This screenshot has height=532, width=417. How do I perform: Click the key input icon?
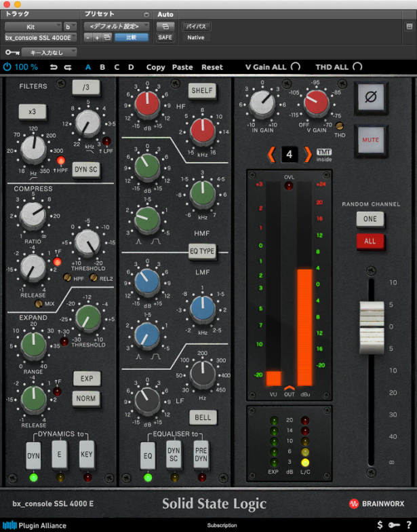(12, 52)
